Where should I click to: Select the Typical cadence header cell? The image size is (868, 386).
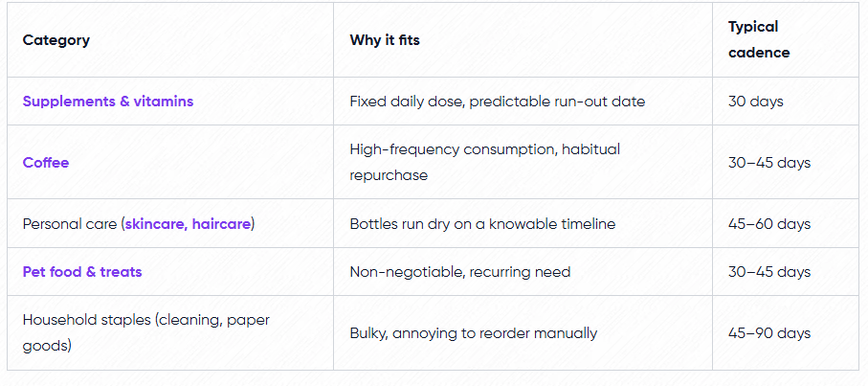(x=786, y=40)
